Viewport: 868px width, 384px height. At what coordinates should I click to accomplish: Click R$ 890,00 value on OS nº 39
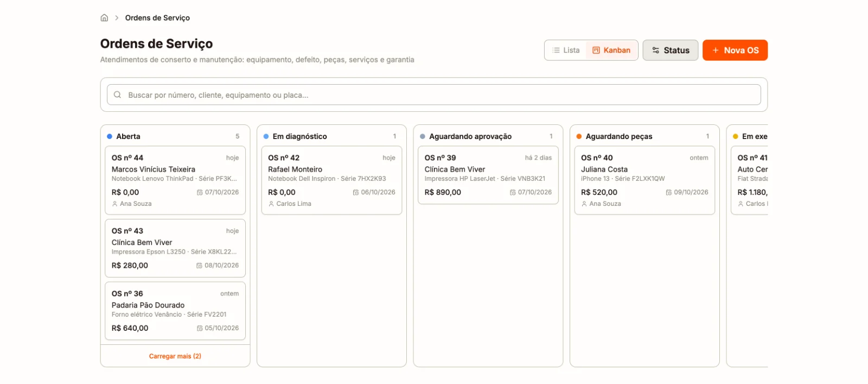(443, 192)
